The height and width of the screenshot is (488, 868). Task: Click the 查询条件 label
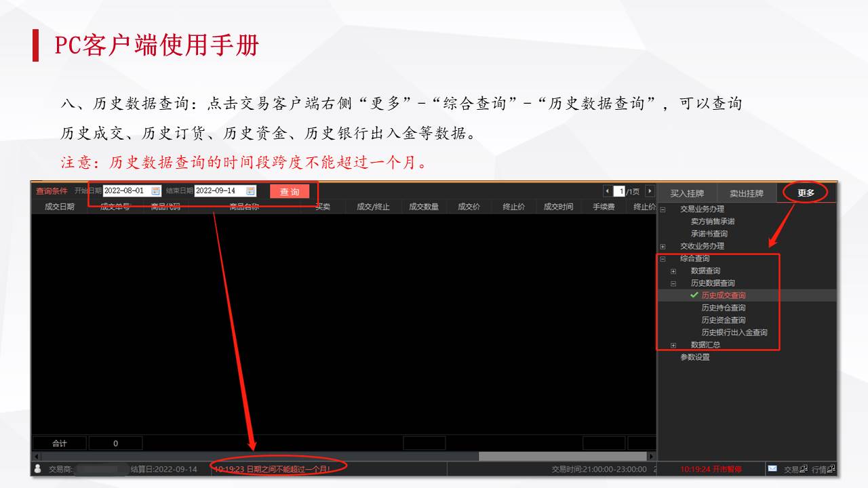tap(52, 191)
